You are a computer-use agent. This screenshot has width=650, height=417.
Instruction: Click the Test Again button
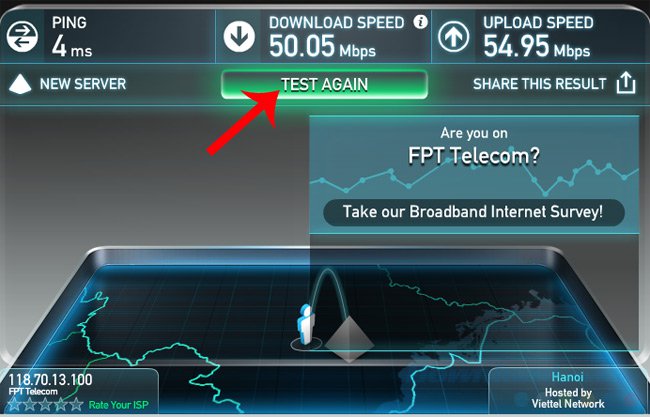point(324,85)
